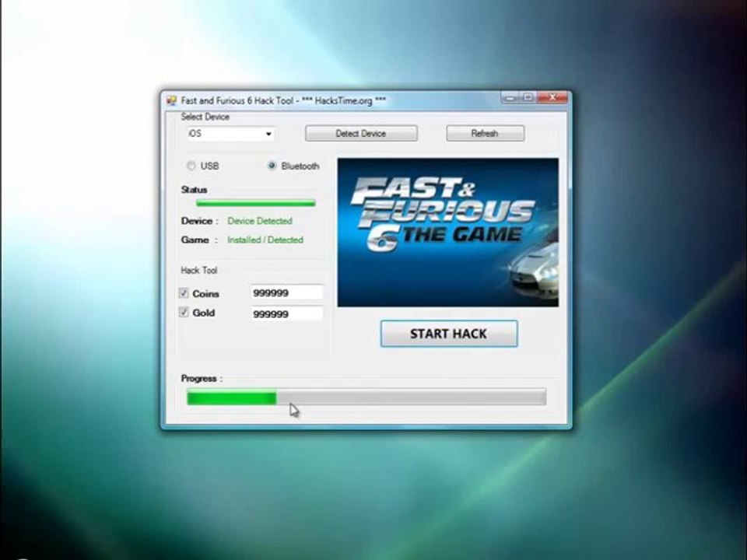Click the hack tool window title icon
Screen dimensions: 747x560
171,100
